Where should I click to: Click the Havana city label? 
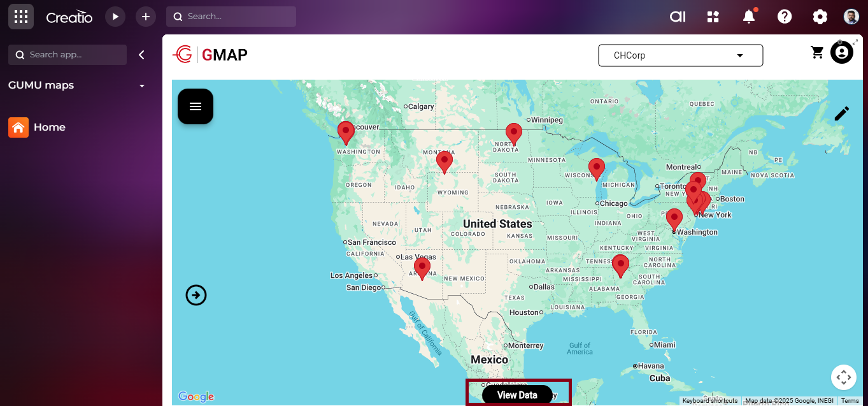coord(651,366)
